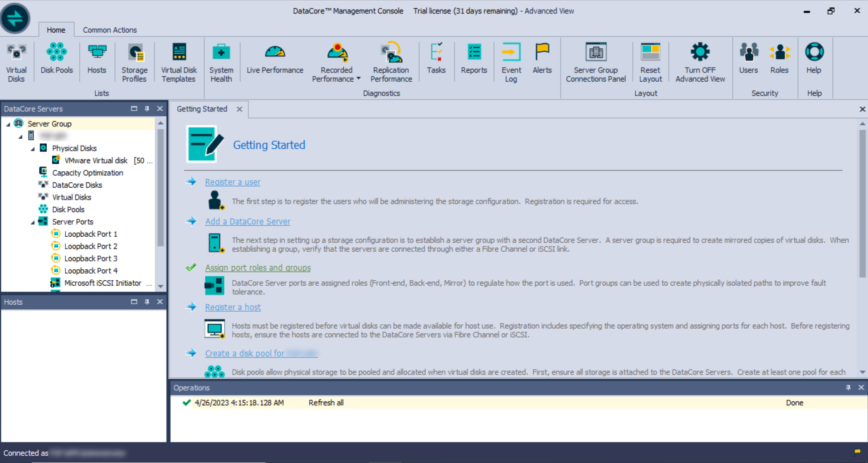Open the Recorded Performance dropdown
Screen dimensions: 868x463
click(x=358, y=78)
